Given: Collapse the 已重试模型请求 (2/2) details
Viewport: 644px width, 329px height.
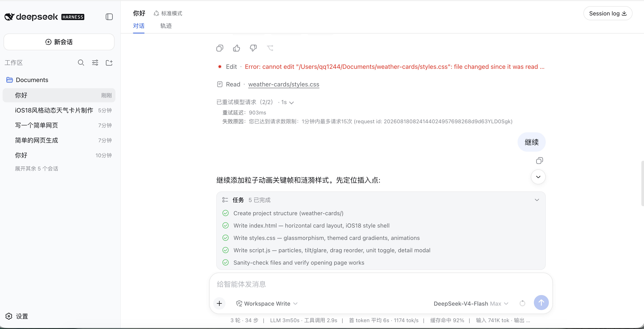Looking at the screenshot, I should point(291,102).
